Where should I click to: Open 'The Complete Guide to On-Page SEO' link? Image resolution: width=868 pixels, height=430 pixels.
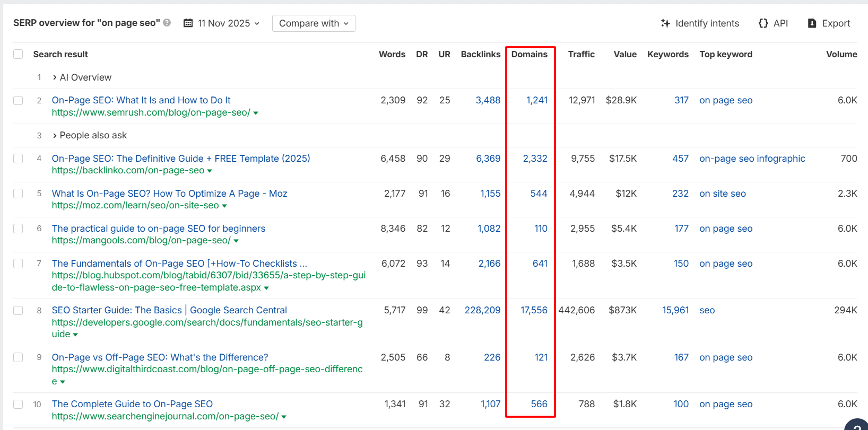[x=132, y=404]
